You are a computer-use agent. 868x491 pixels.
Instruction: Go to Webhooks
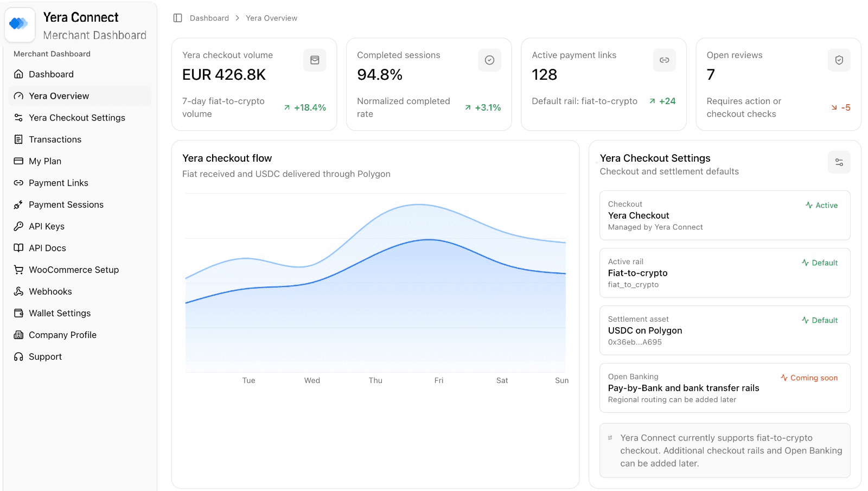pyautogui.click(x=80, y=291)
